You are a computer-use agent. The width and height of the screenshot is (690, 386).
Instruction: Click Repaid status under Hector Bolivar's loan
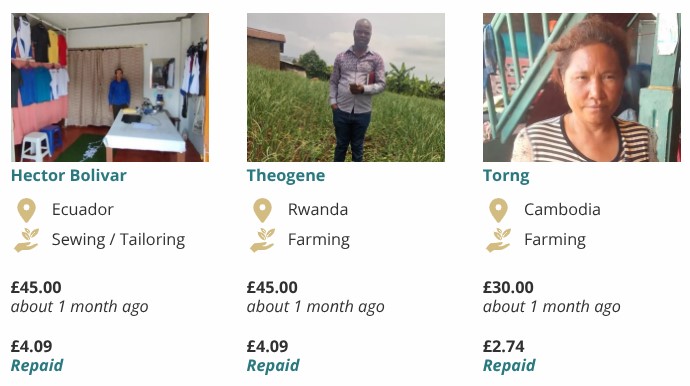[37, 365]
